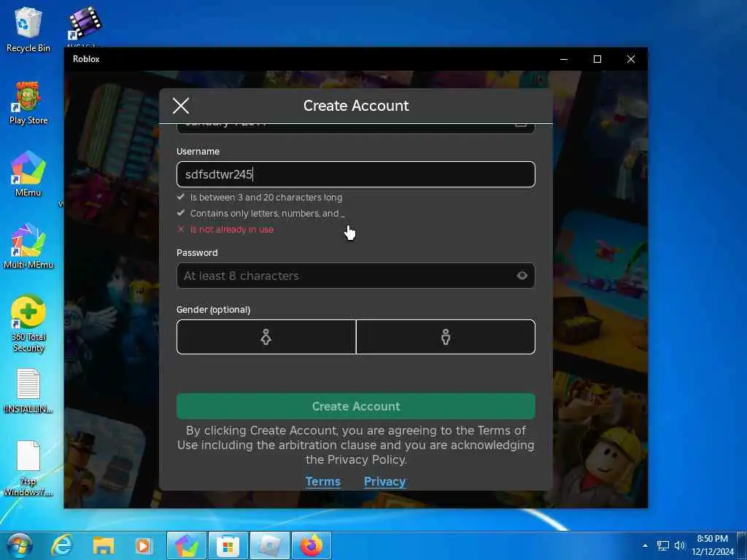Open the clock showing 8:50 PM
Screen dimensions: 747x560
(x=713, y=545)
